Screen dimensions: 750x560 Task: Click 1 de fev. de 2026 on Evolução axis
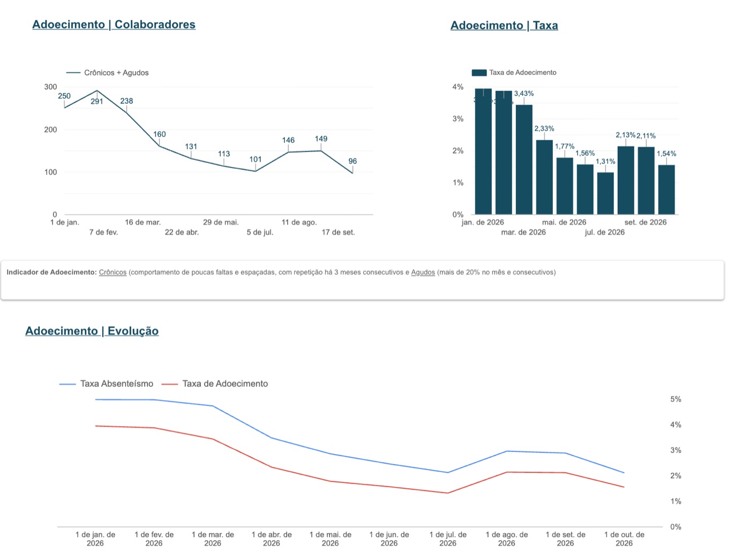[154, 539]
